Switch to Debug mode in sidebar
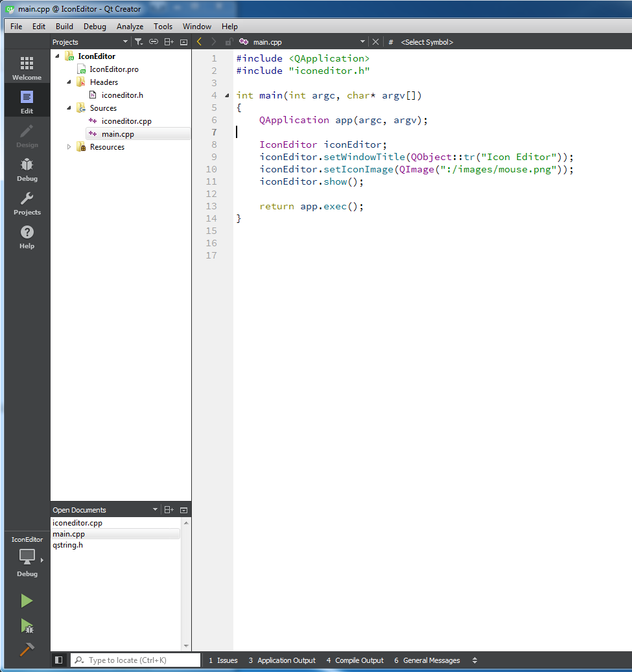 (x=27, y=170)
